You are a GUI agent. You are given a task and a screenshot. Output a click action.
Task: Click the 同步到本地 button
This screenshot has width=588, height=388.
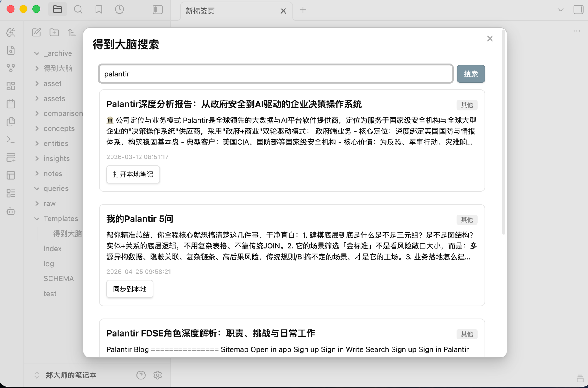[130, 289]
